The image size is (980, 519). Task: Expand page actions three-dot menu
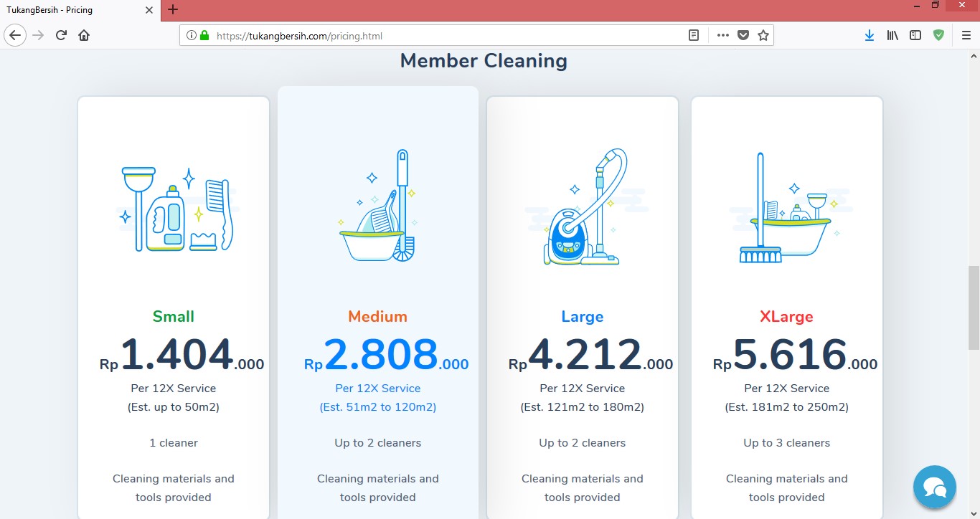(x=722, y=35)
